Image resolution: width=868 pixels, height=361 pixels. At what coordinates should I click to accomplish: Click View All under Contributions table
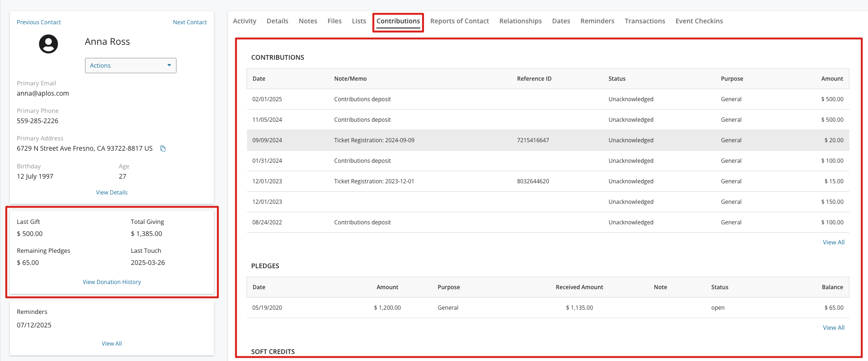coord(833,243)
